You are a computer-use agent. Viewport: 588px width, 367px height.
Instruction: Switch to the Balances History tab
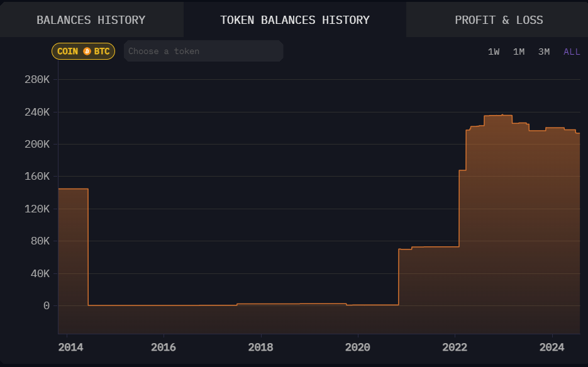pos(91,20)
